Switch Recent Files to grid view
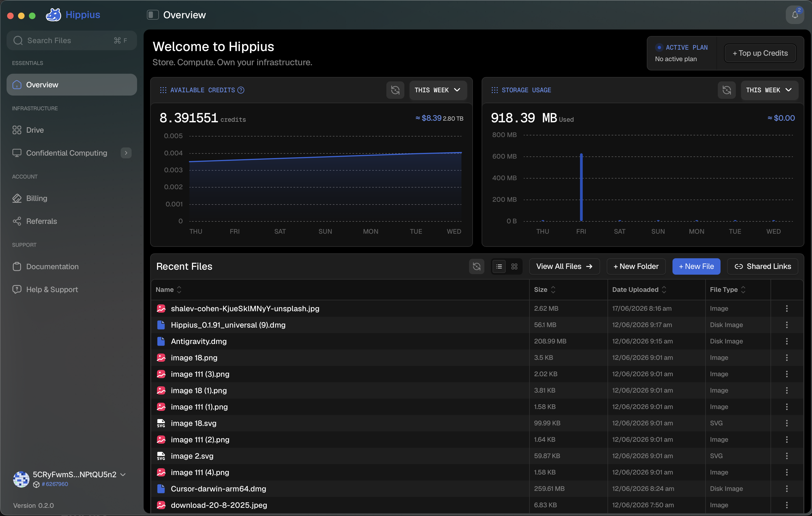812x516 pixels. point(514,266)
